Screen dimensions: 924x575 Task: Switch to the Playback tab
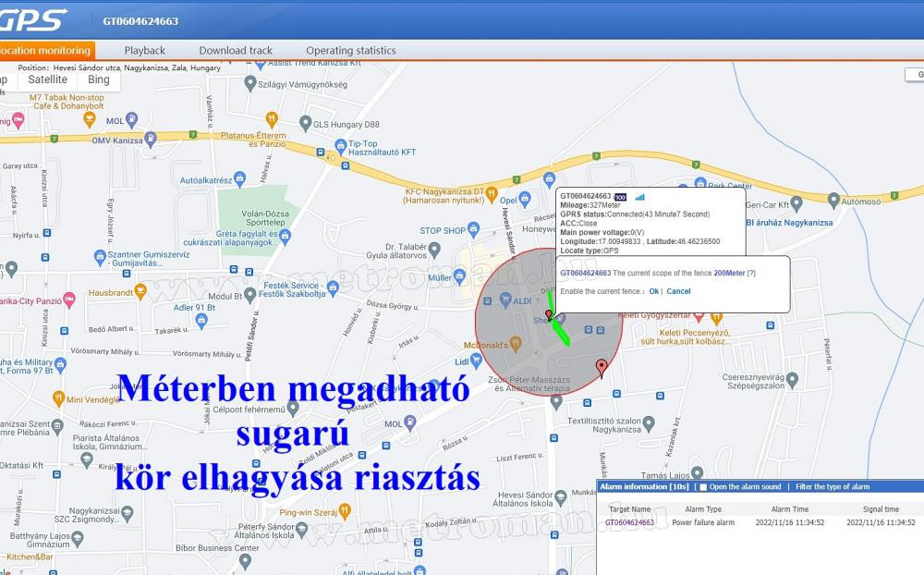tap(145, 51)
